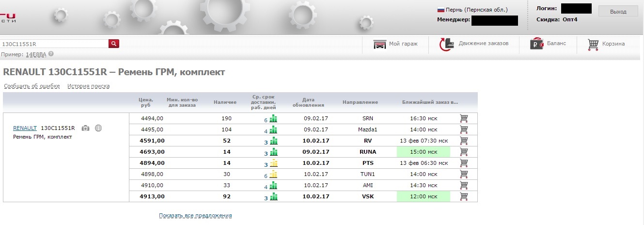The height and width of the screenshot is (225, 644).
Task: Click the Выход logout button
Action: point(618,12)
